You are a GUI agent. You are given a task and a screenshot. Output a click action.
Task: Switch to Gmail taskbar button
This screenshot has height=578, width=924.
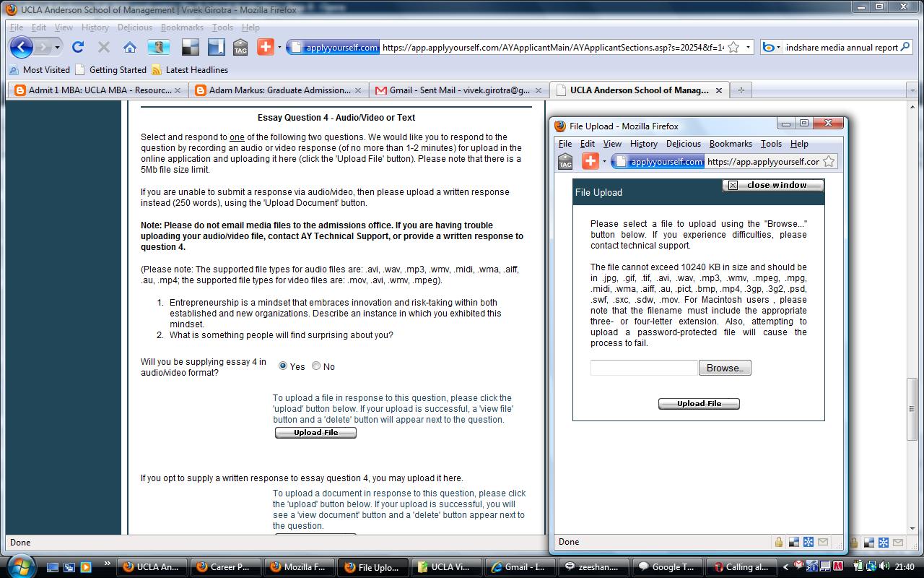pos(521,567)
